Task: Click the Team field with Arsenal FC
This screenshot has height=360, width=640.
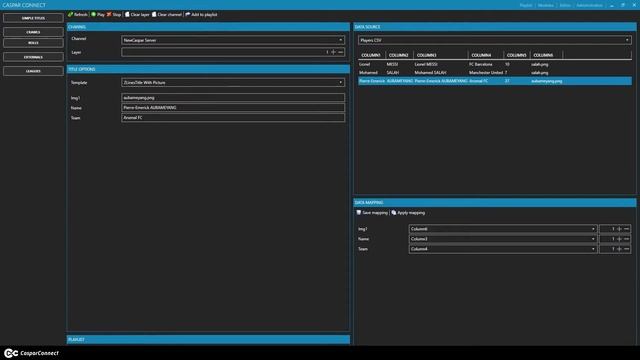Action: tap(233, 118)
